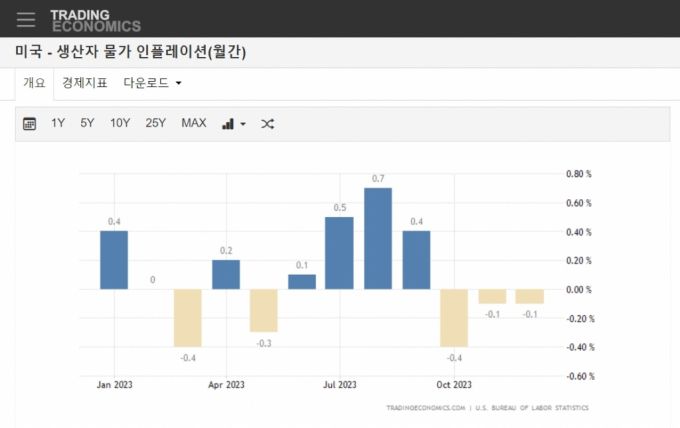Open the hamburger navigation menu
This screenshot has height=428, width=680.
pos(26,19)
